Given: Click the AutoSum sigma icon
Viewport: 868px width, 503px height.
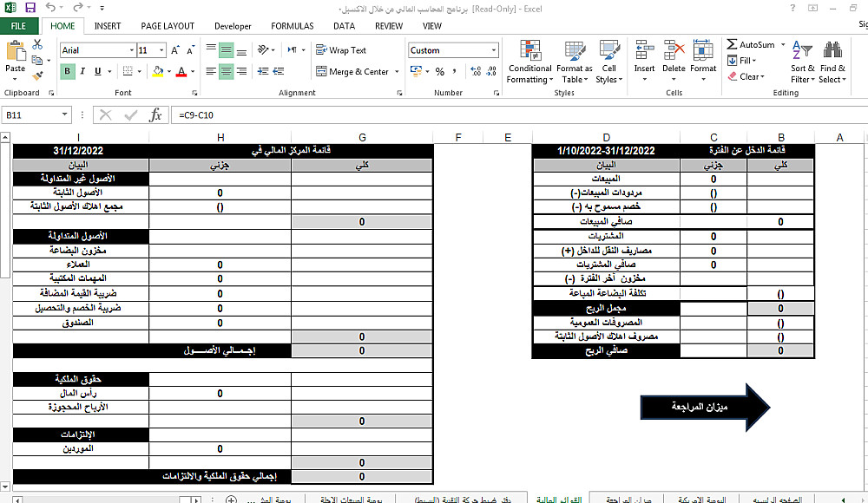Looking at the screenshot, I should tap(732, 44).
